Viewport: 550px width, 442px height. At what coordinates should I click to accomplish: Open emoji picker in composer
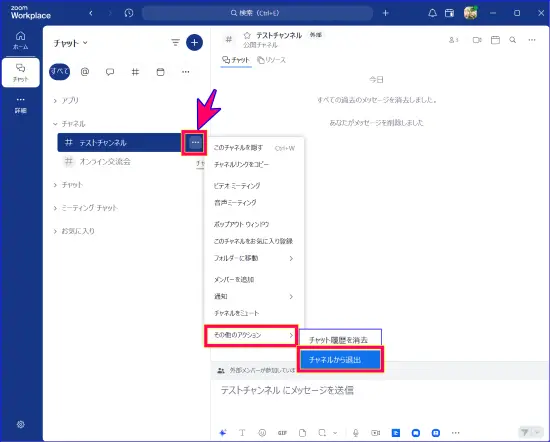262,433
